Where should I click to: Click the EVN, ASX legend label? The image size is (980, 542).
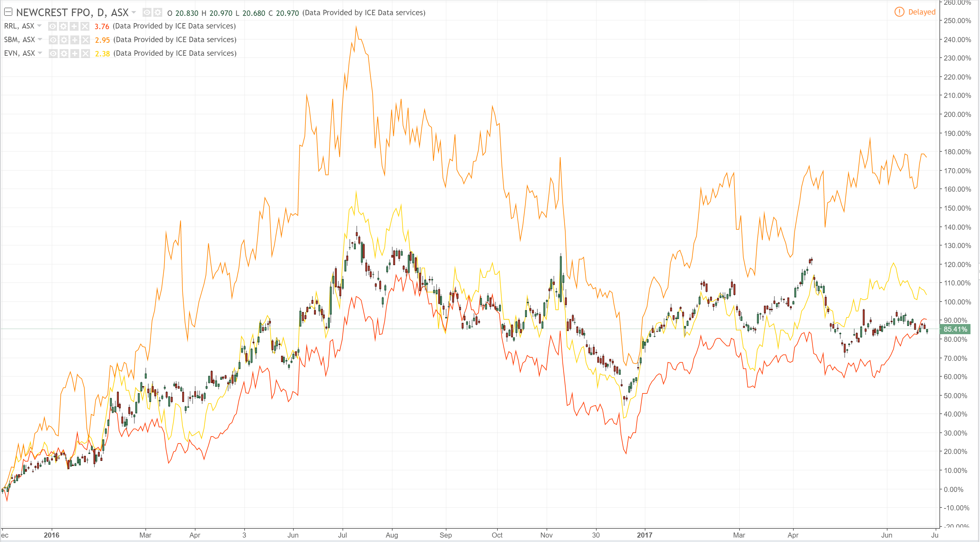point(19,53)
